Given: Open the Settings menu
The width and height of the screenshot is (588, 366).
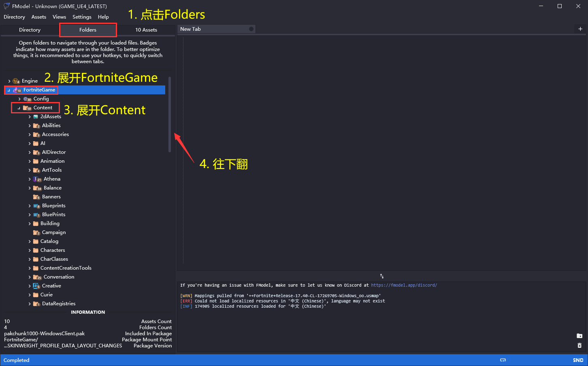Looking at the screenshot, I should point(82,17).
